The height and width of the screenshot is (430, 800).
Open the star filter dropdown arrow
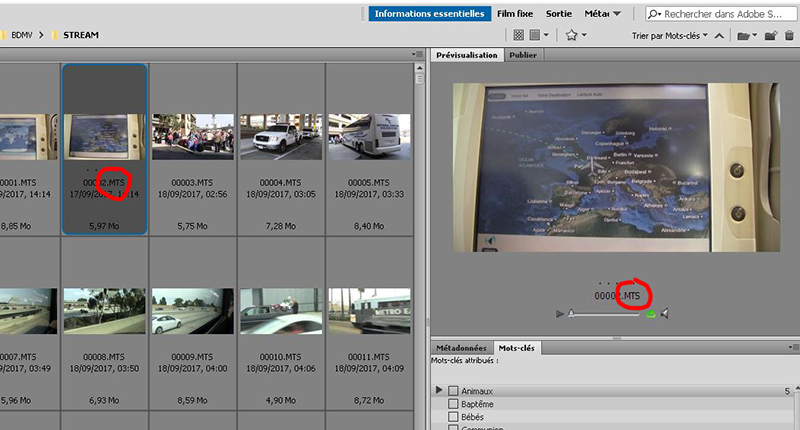pyautogui.click(x=584, y=35)
